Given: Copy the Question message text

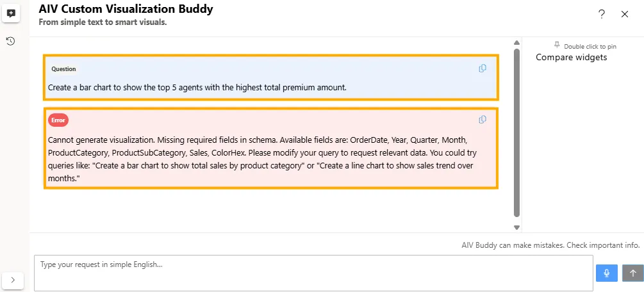Looking at the screenshot, I should coord(483,69).
